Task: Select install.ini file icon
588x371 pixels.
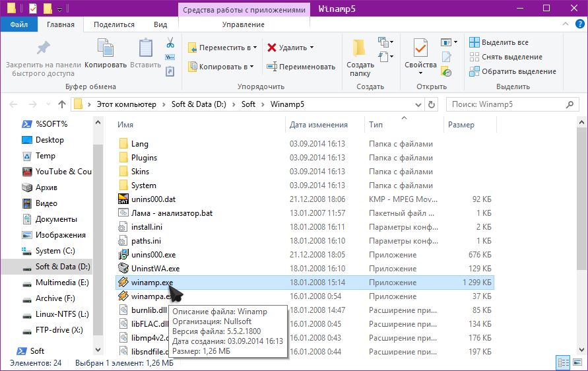Action: click(x=123, y=227)
